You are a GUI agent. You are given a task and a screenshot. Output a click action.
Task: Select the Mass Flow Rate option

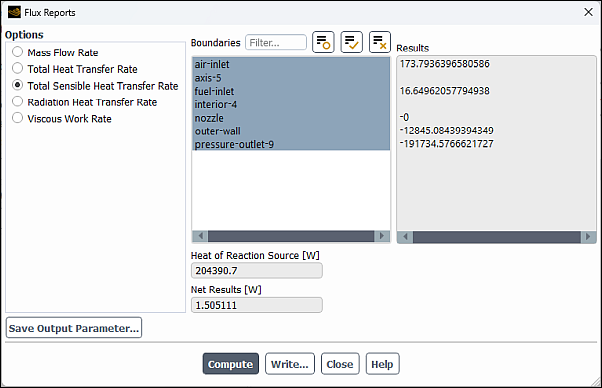click(18, 52)
